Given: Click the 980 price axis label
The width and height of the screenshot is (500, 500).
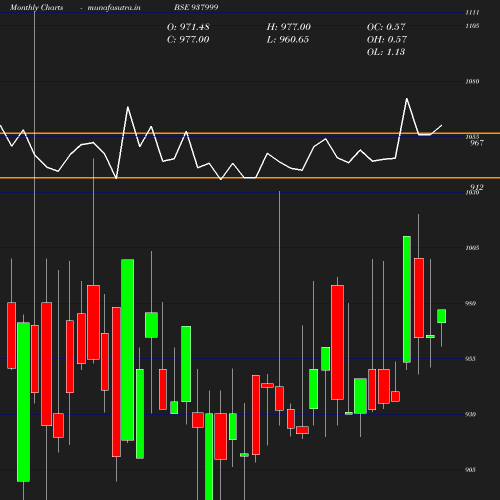Looking at the screenshot, I should [x=470, y=303].
